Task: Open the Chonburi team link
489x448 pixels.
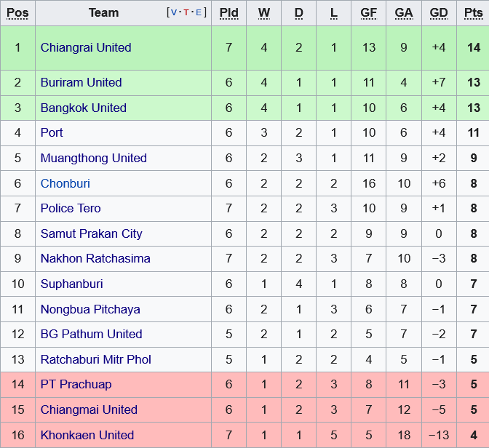Action: pos(65,183)
